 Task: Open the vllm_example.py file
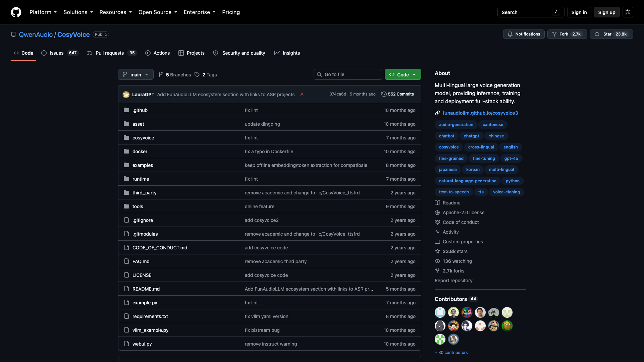click(x=150, y=330)
